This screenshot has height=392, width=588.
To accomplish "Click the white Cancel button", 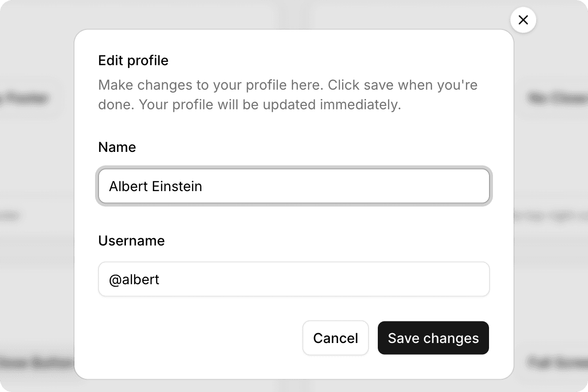I will 336,338.
